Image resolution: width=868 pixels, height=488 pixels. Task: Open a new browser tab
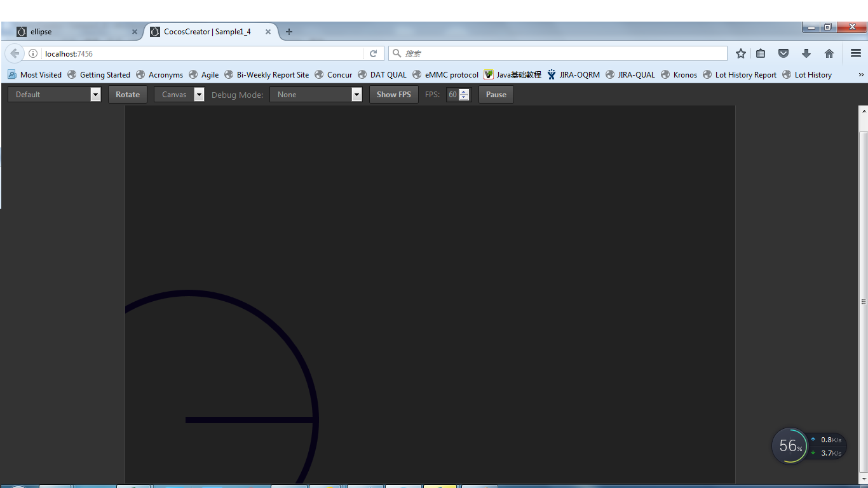point(289,32)
